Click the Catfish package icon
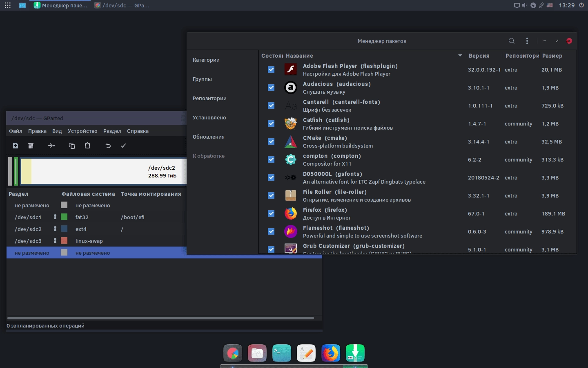 (x=291, y=123)
